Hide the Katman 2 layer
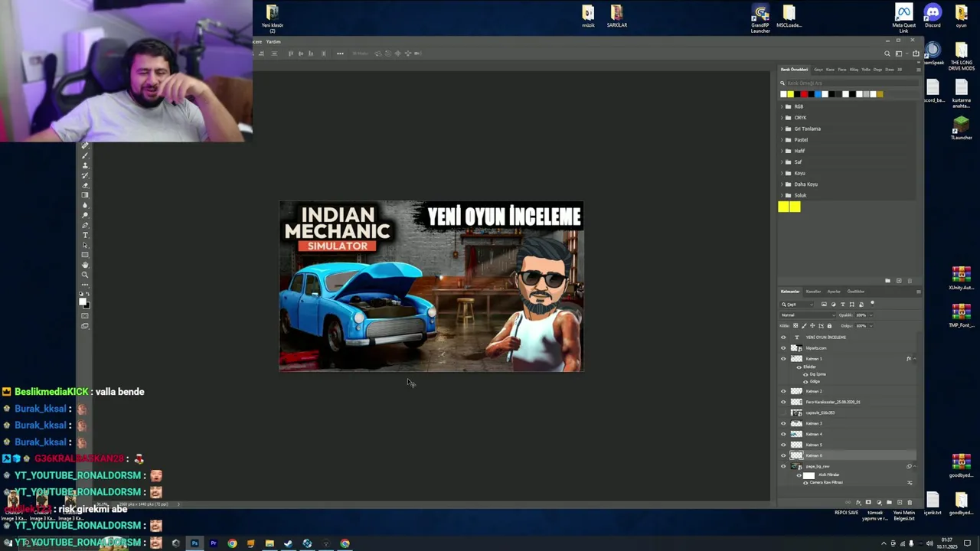Screen dimensions: 980x551 783,391
